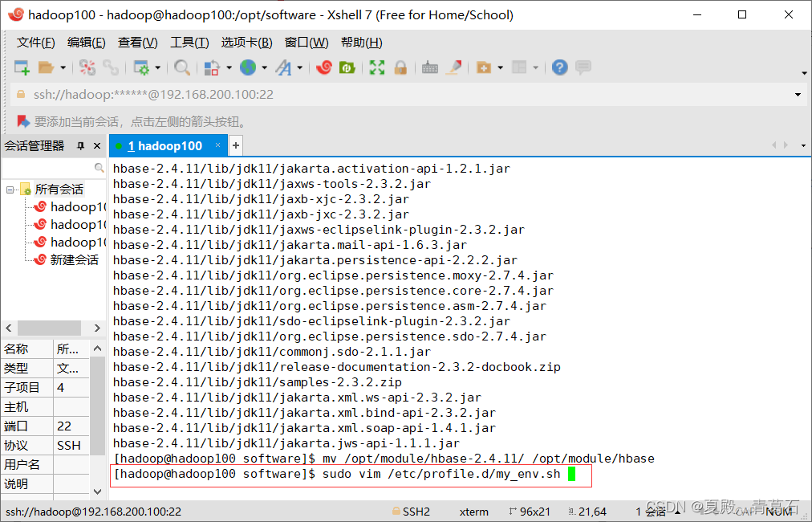
Task: Open the tab list dropdown arrow
Action: [x=803, y=145]
